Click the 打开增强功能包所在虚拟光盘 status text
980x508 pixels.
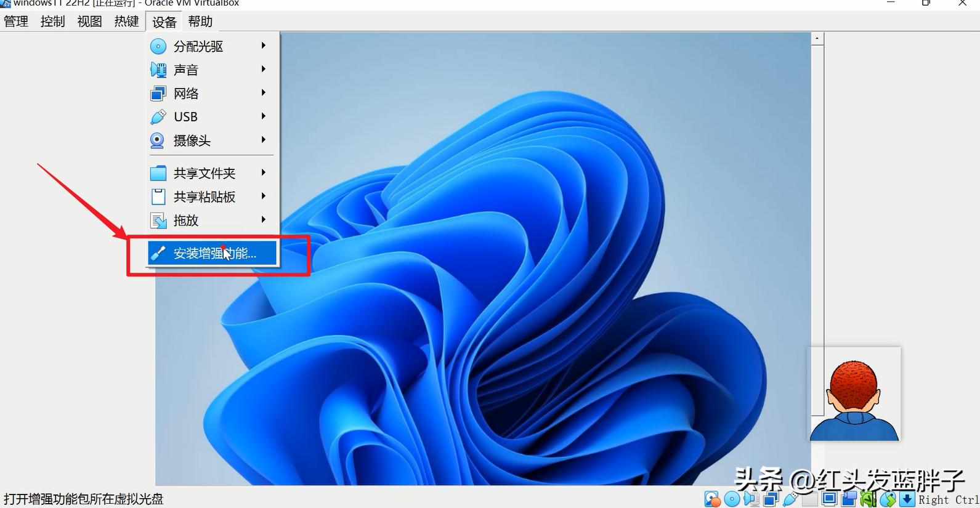pos(84,499)
